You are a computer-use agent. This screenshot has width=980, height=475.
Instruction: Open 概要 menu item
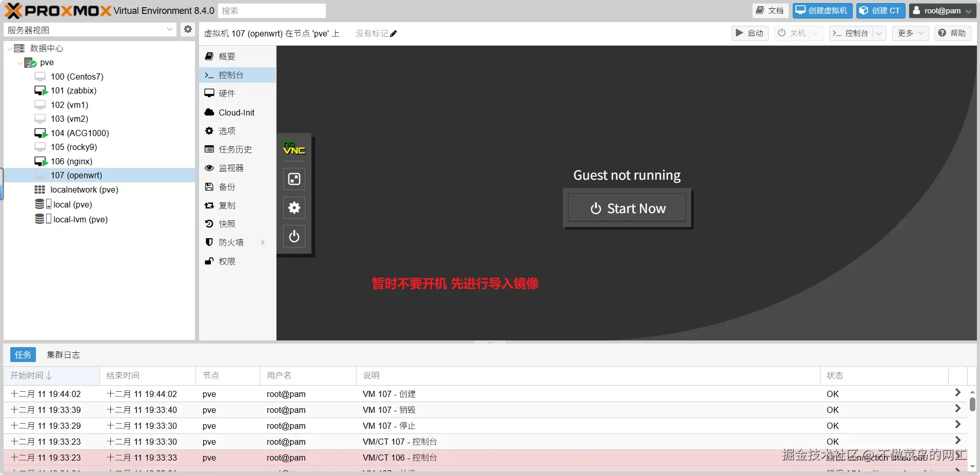[238, 56]
